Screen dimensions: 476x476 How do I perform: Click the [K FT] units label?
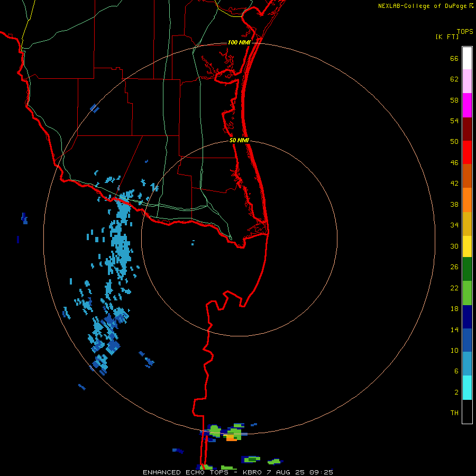coord(447,36)
